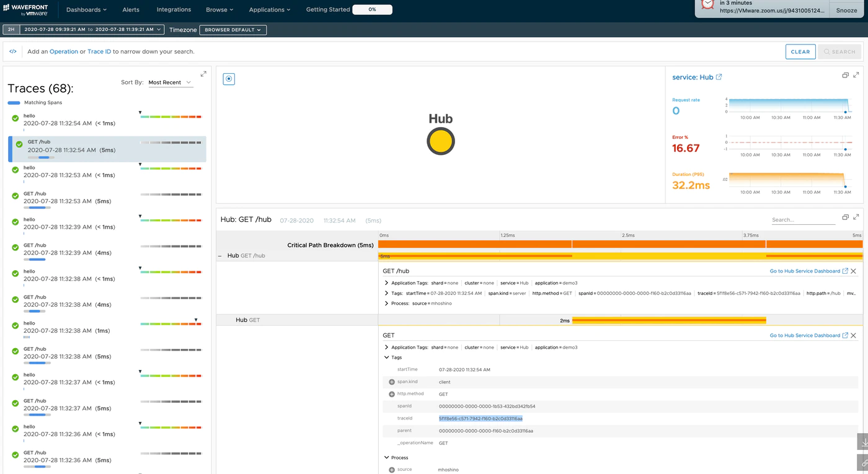
Task: Close the GET /hub span details
Action: [x=854, y=271]
